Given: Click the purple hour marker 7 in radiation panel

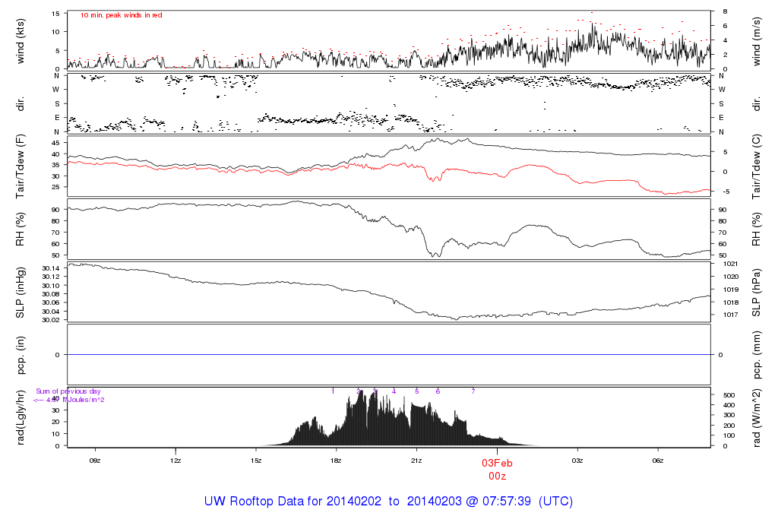Looking at the screenshot, I should [x=473, y=391].
